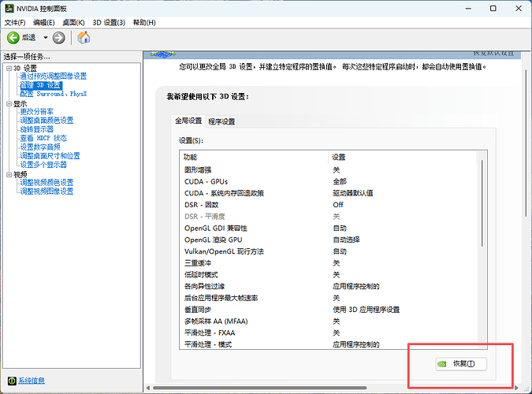Collapse the 3D 设置 tree node

[x=9, y=69]
